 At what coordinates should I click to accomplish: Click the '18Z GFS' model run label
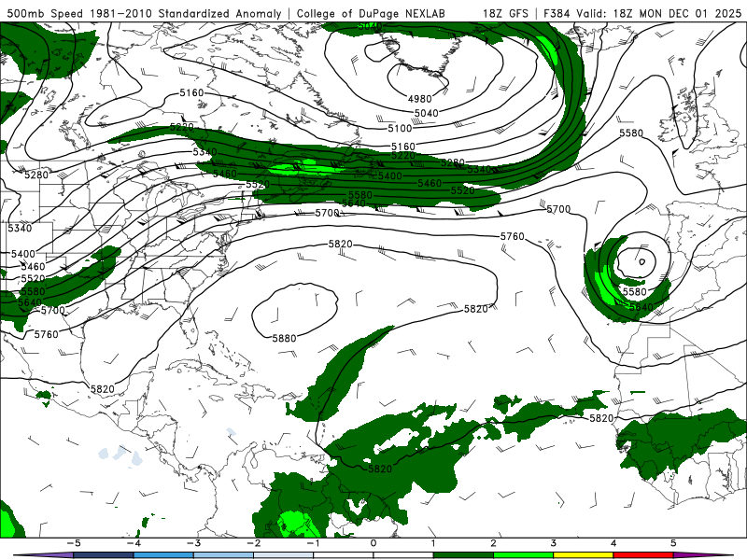coord(505,13)
